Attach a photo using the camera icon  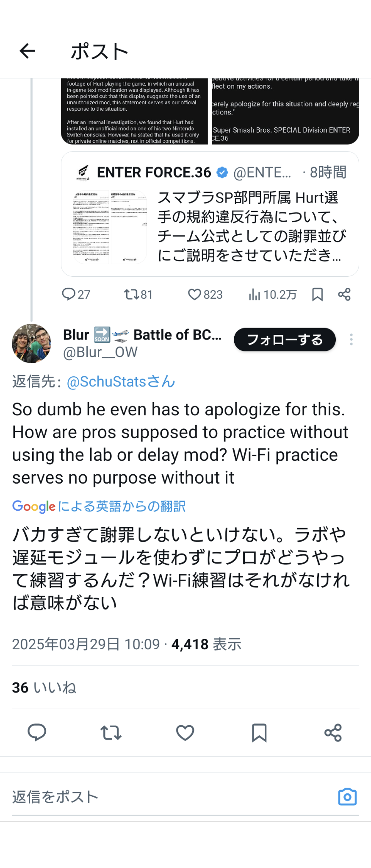click(347, 797)
